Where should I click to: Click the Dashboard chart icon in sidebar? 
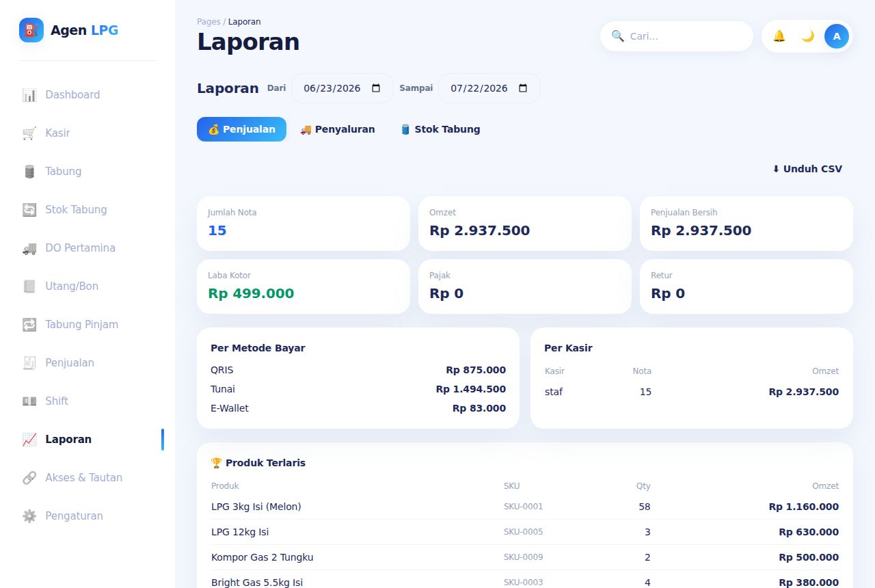point(29,95)
